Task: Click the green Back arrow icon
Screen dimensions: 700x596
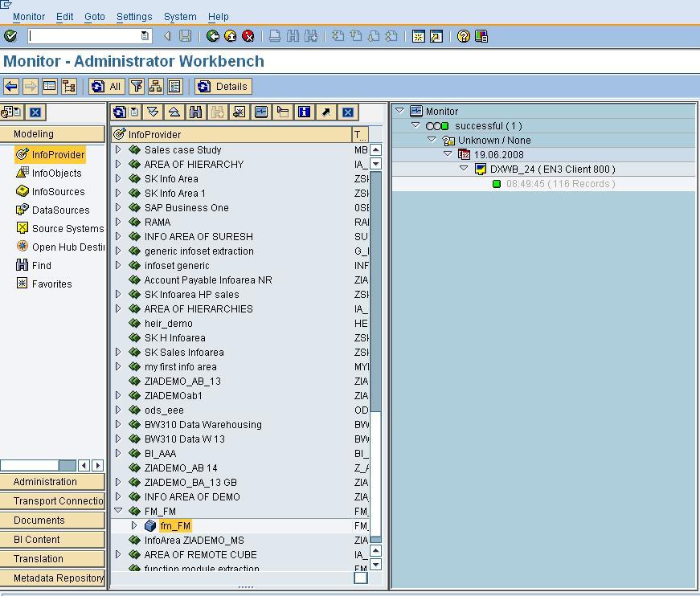Action: click(x=213, y=36)
